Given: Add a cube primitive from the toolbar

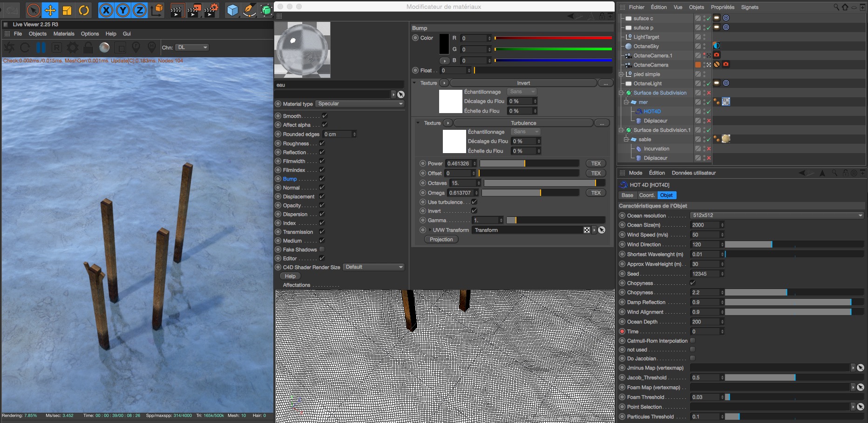Looking at the screenshot, I should (232, 10).
